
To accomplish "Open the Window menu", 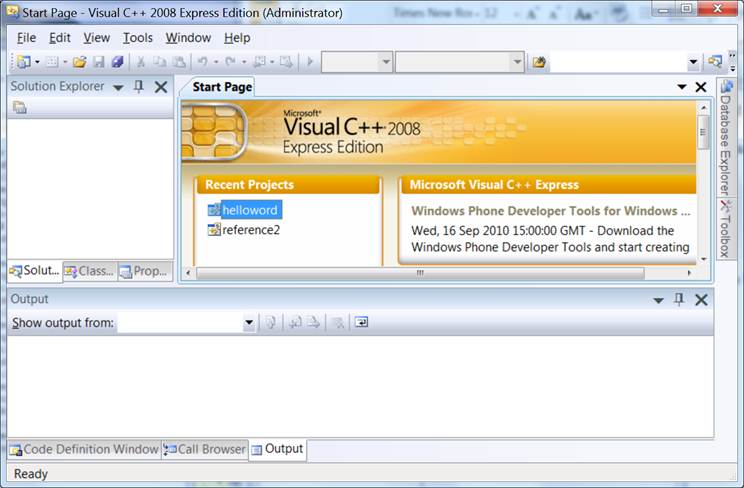I will point(188,38).
